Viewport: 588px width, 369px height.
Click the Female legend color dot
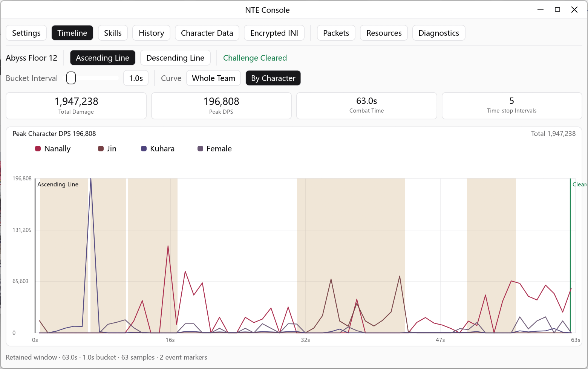coord(200,149)
